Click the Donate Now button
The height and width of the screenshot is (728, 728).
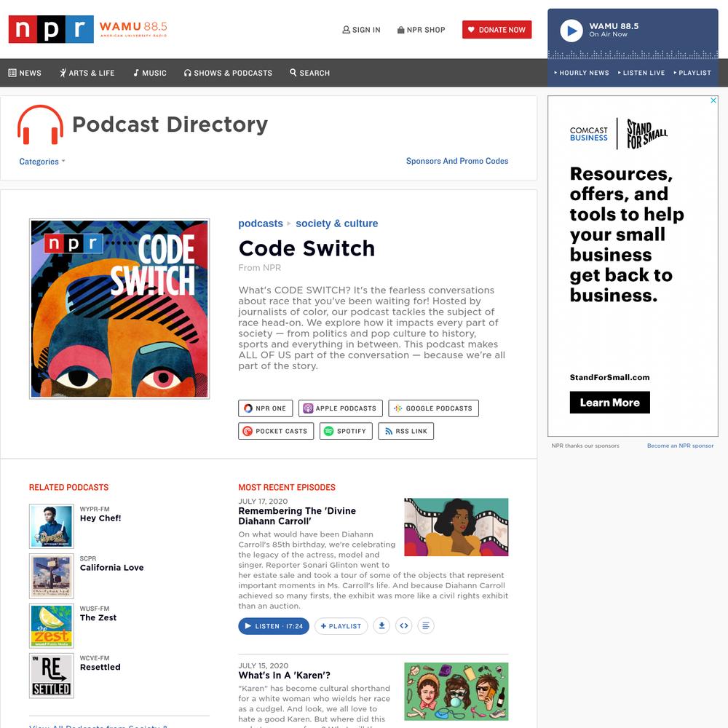point(496,30)
